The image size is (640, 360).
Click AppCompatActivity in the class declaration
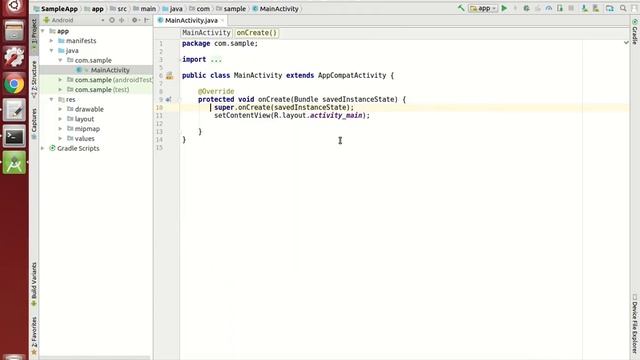coord(352,76)
